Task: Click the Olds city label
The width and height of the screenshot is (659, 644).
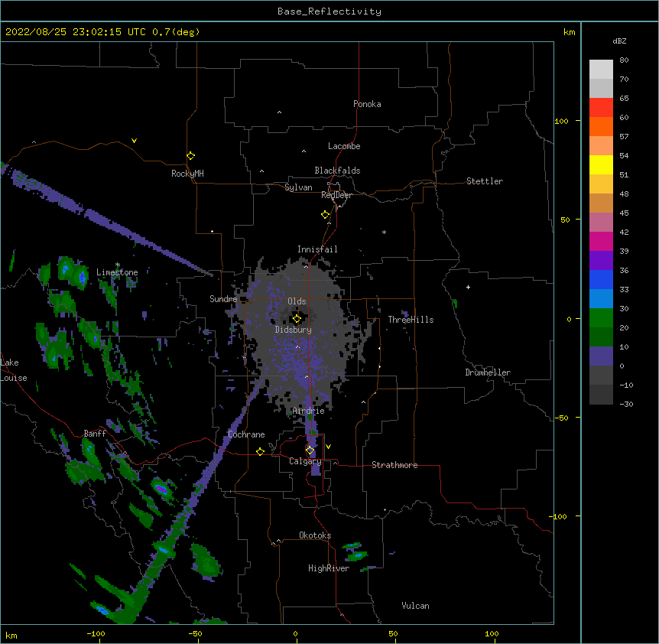Action: click(x=297, y=301)
